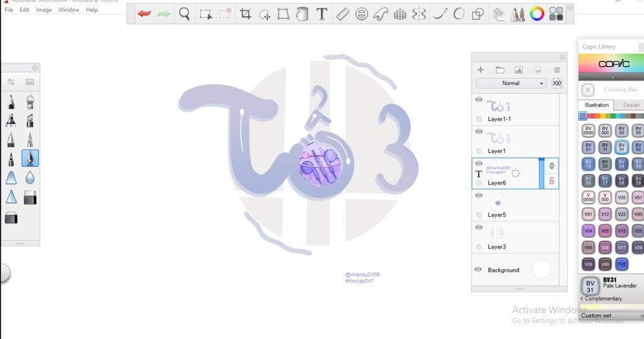Enable the Symmetry tool

click(x=419, y=14)
